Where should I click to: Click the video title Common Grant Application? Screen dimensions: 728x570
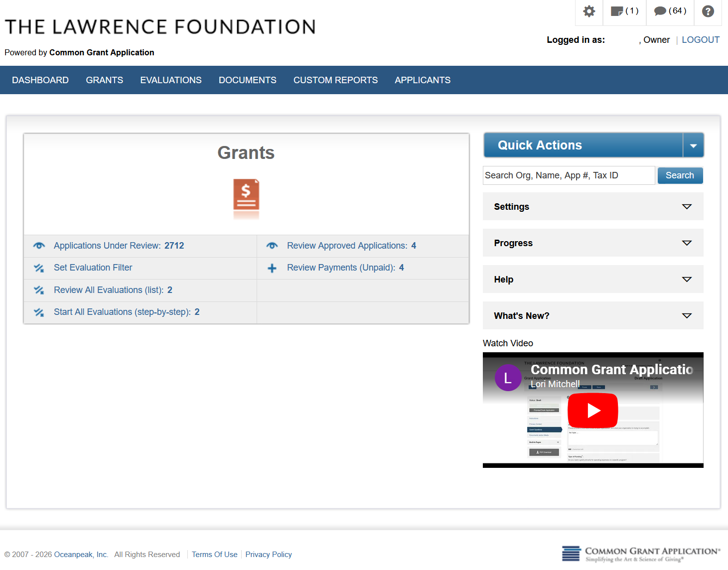(612, 370)
